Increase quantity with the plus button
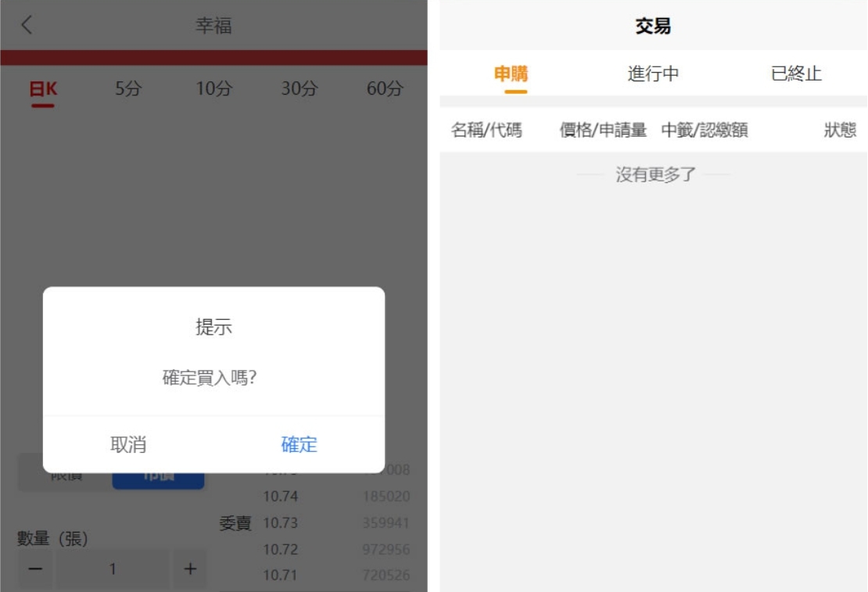This screenshot has width=868, height=592. click(x=189, y=569)
